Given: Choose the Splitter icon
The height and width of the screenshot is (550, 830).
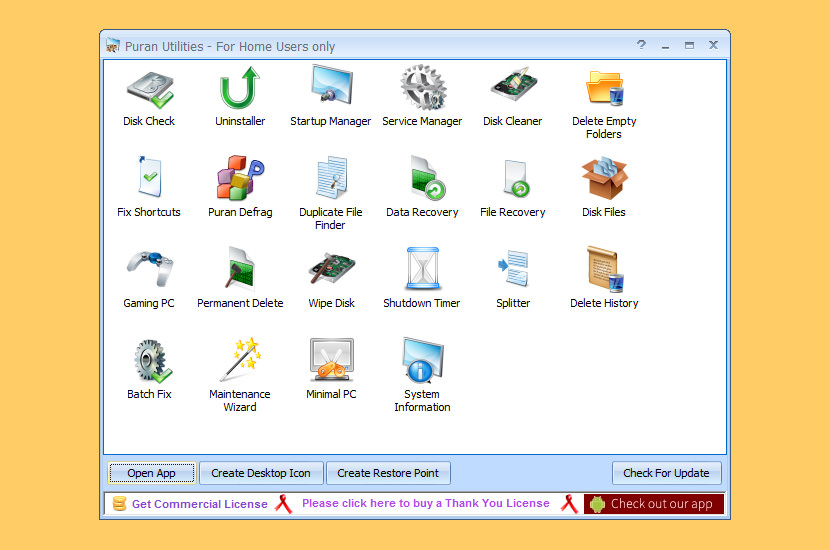Looking at the screenshot, I should [x=513, y=268].
